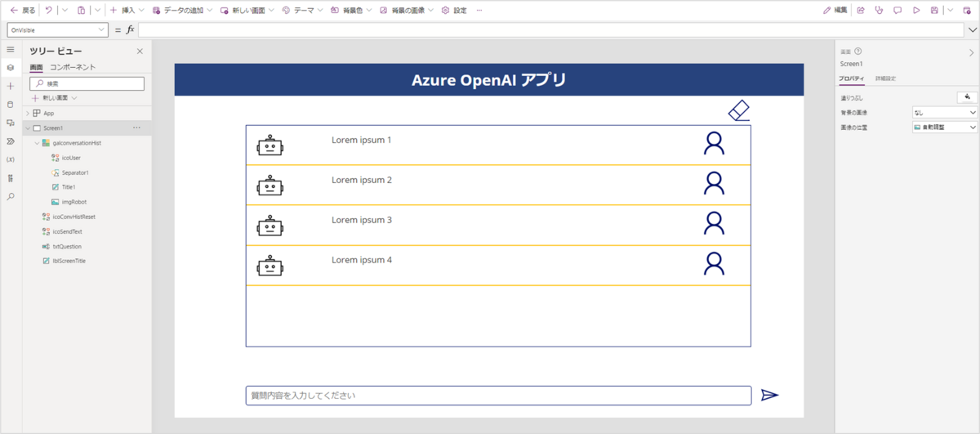980x434 pixels.
Task: Open the Screen1 more options ellipsis
Action: tap(136, 128)
